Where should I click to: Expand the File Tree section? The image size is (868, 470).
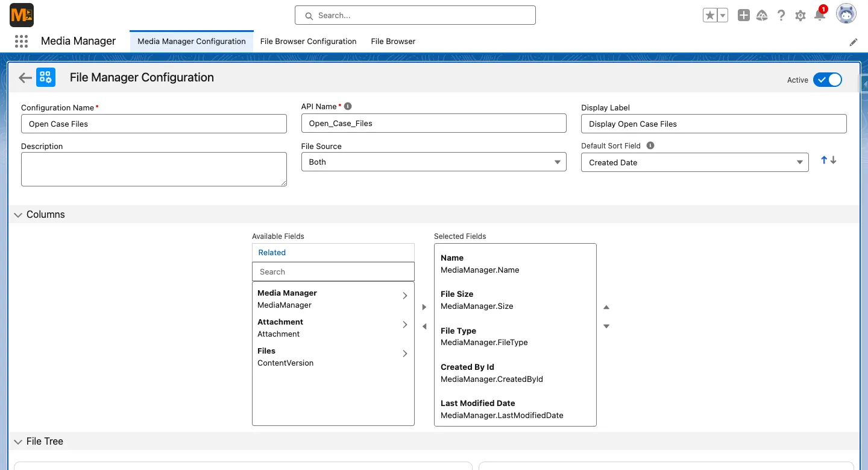click(x=18, y=441)
